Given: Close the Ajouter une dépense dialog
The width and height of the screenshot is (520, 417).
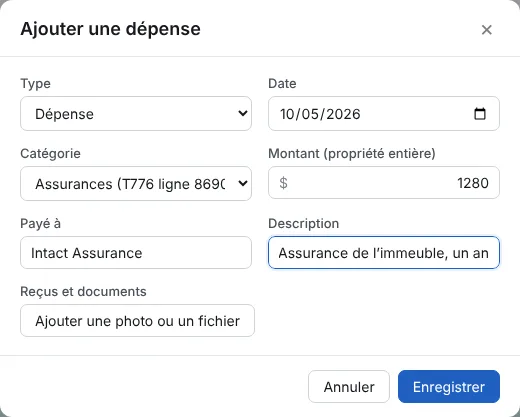Looking at the screenshot, I should 487,30.
